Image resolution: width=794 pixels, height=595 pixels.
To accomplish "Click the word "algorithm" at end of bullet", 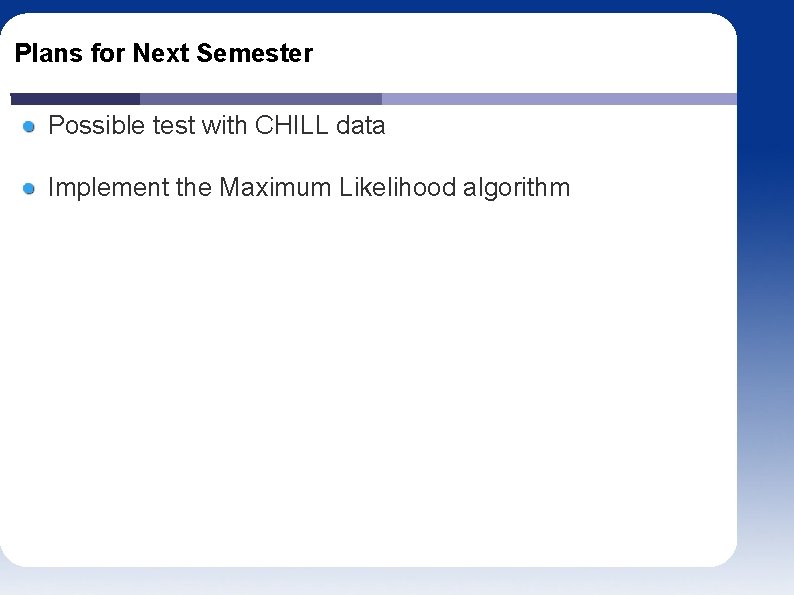I will click(x=517, y=188).
